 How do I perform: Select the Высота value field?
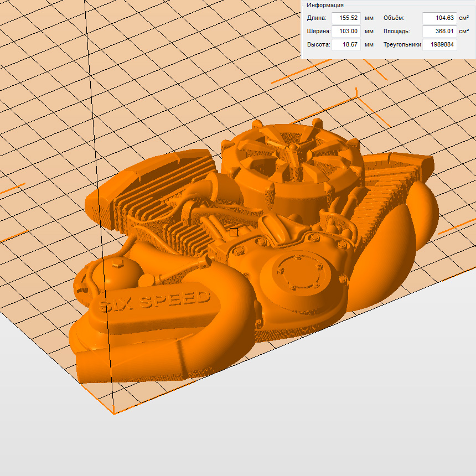pyautogui.click(x=346, y=45)
